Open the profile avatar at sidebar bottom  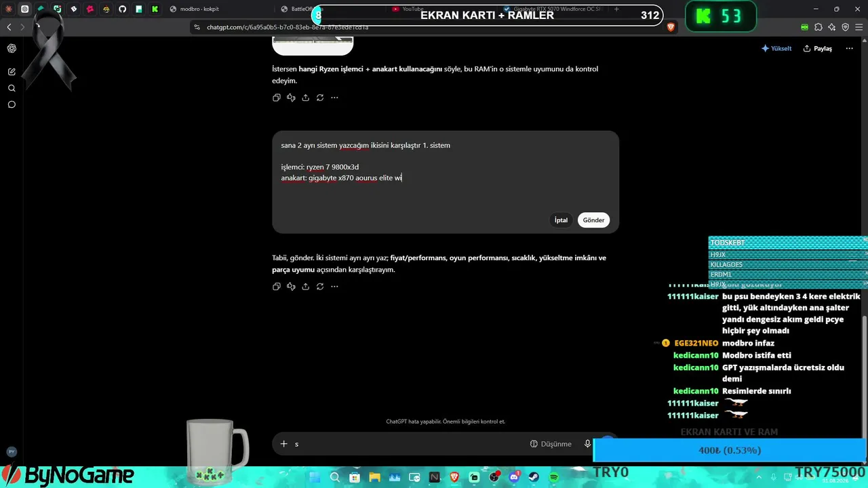click(12, 451)
